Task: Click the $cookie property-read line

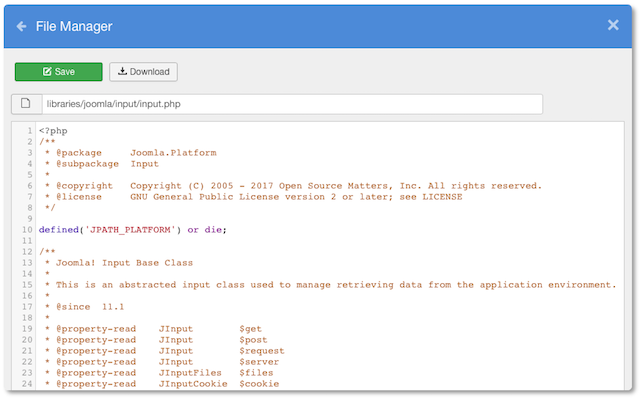Action: [162, 384]
